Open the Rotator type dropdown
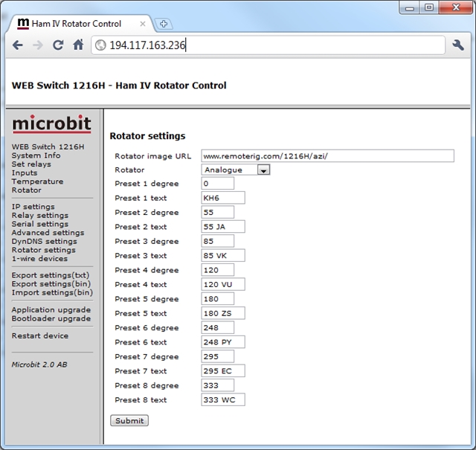Viewport: 476px width, 450px height. [x=236, y=170]
